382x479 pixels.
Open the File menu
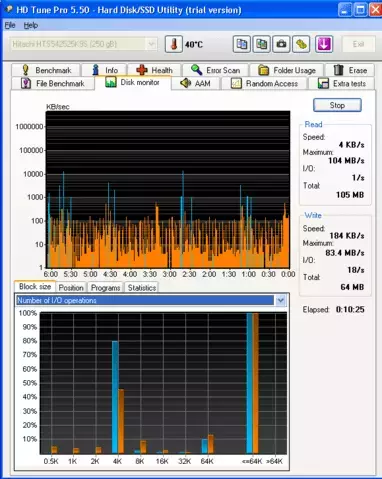pos(10,25)
